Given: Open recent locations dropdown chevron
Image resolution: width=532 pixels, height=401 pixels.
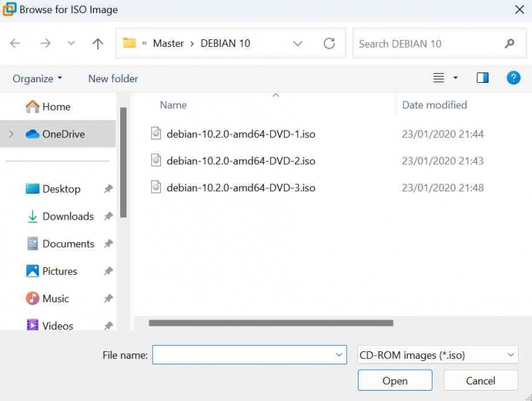Looking at the screenshot, I should click(x=71, y=43).
